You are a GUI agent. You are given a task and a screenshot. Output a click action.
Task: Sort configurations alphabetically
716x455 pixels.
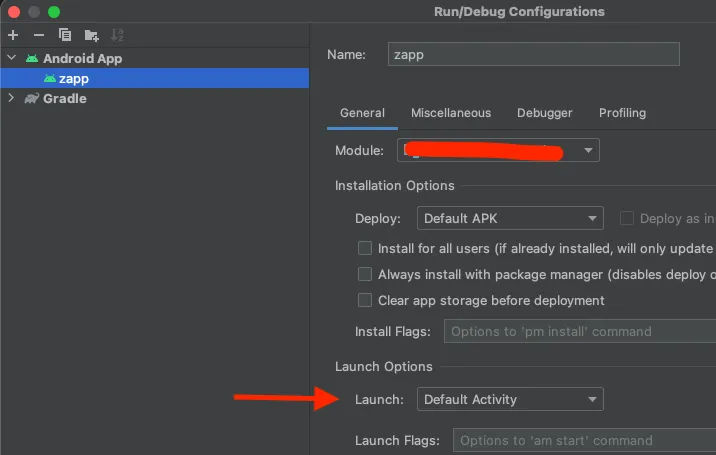click(x=119, y=36)
